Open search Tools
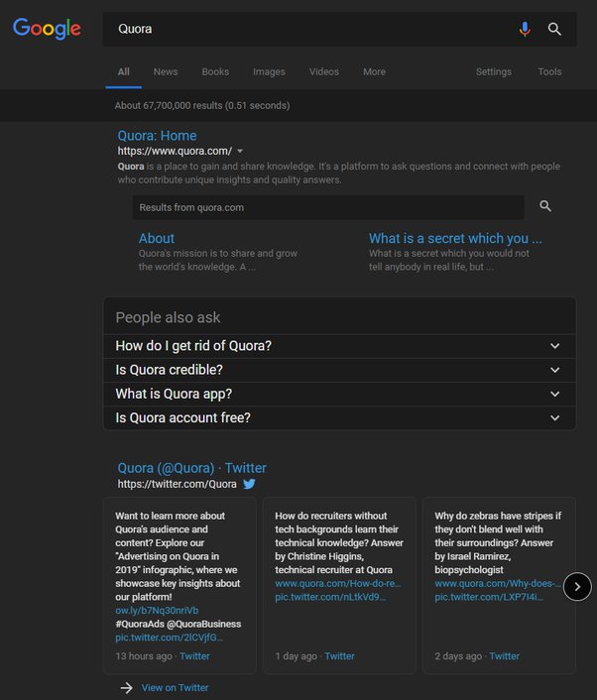 (x=549, y=71)
